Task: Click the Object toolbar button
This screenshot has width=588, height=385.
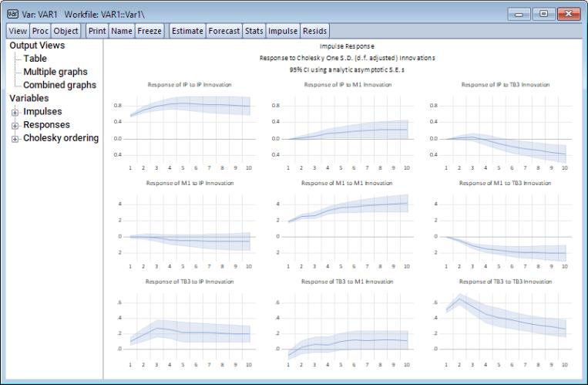Action: coord(66,31)
